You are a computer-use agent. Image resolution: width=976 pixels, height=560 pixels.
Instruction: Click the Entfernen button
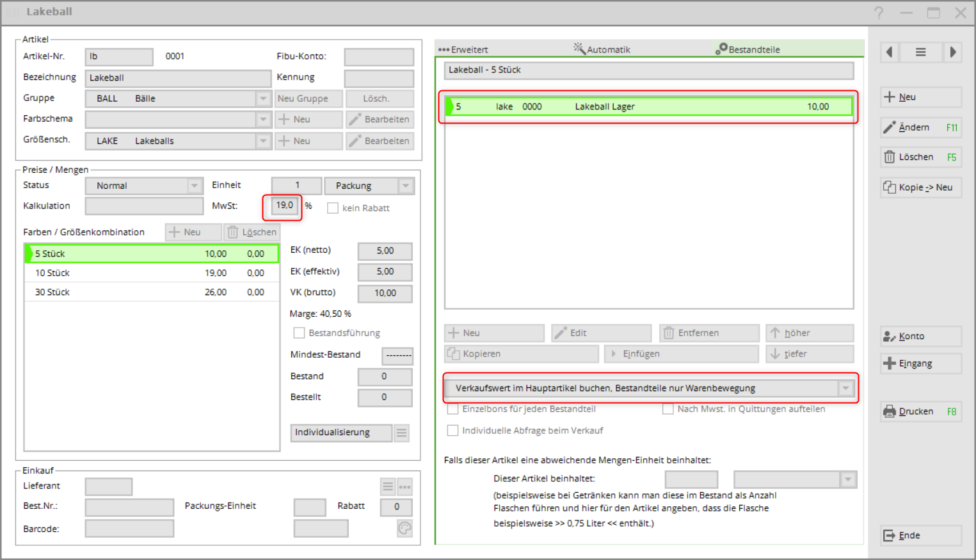708,333
